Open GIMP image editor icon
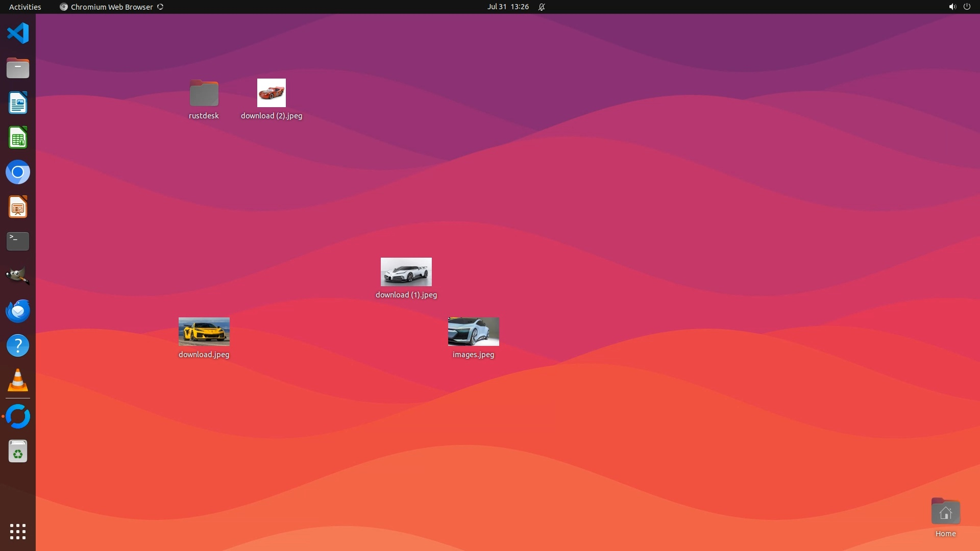 click(x=18, y=276)
